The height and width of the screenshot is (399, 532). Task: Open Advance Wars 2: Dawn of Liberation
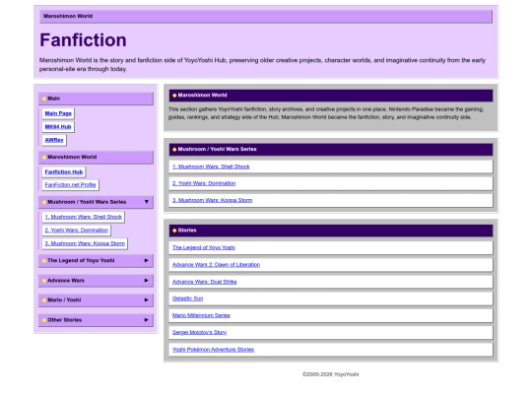click(x=216, y=265)
